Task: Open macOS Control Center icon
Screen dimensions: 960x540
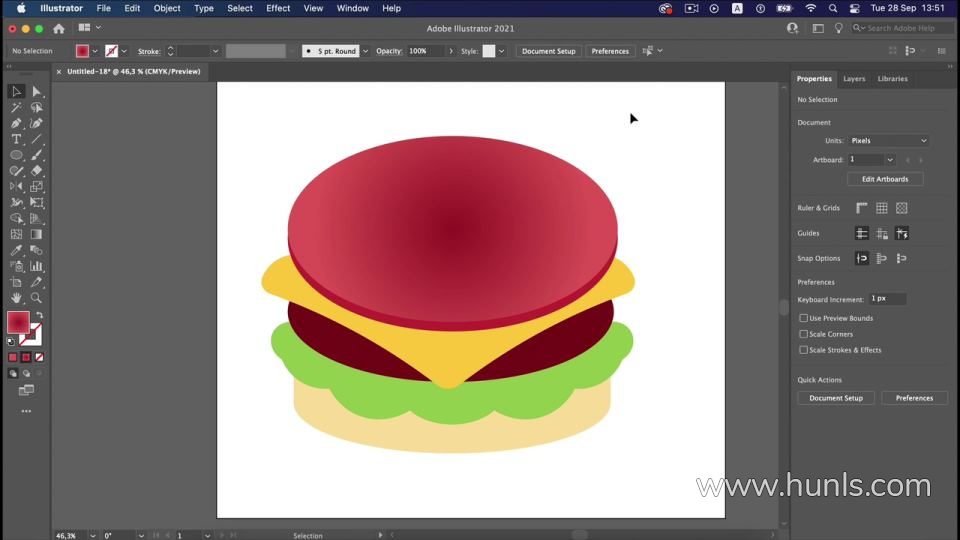Action: [x=855, y=9]
